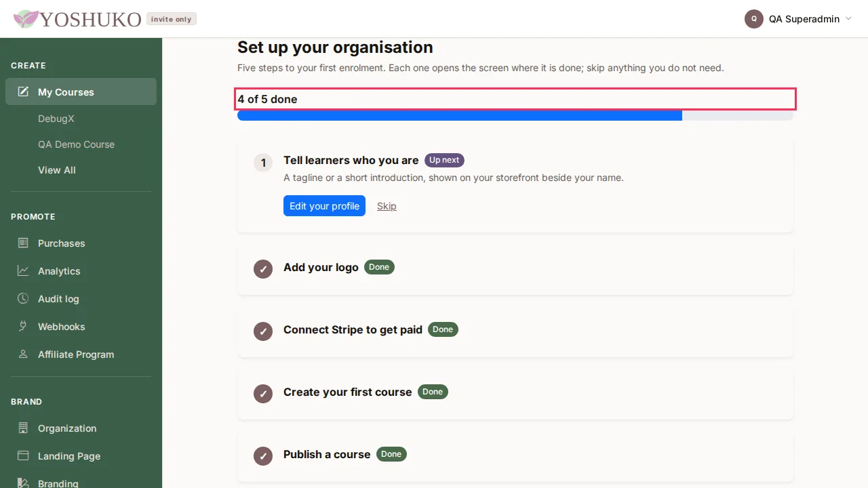Expand the QA Superadmin account dropdown arrow
The width and height of the screenshot is (868, 488).
(x=848, y=19)
